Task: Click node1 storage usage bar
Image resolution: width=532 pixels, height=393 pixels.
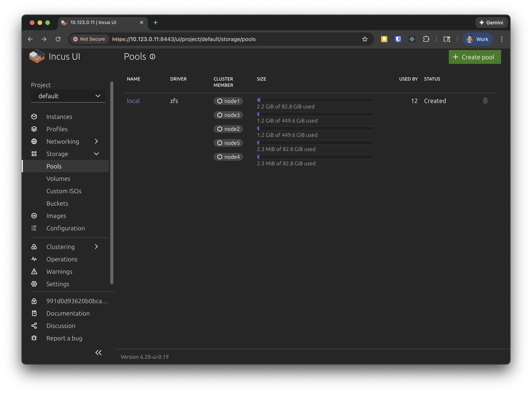Action: pyautogui.click(x=316, y=100)
